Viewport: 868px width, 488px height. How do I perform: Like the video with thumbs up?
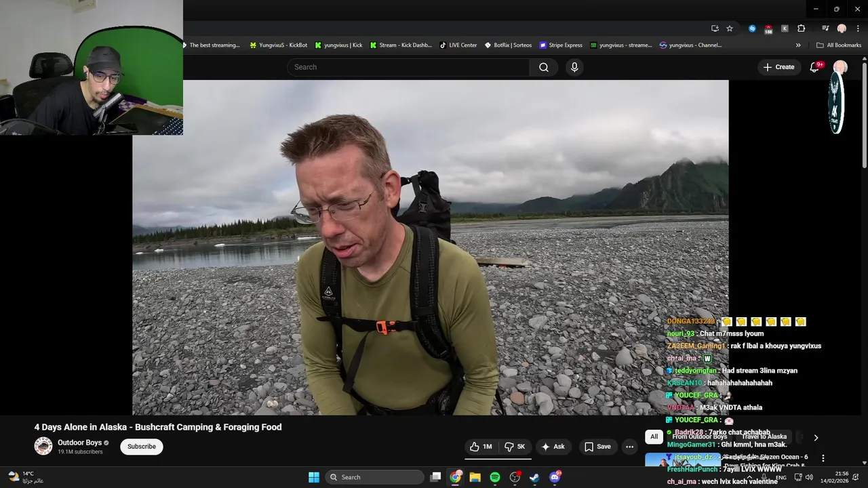481,447
